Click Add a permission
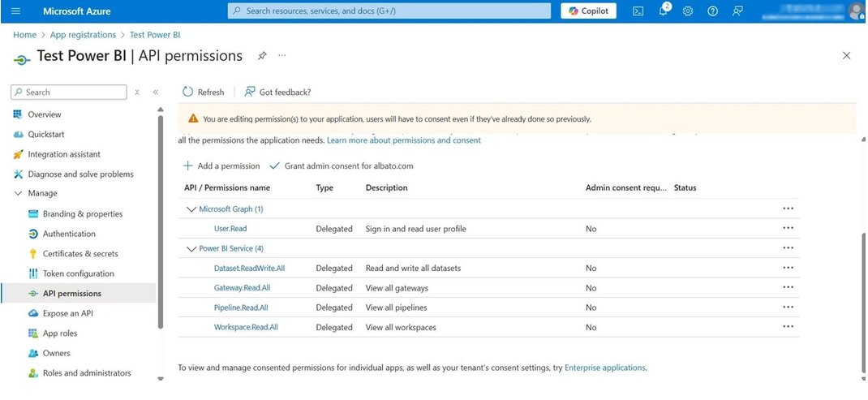Image resolution: width=868 pixels, height=400 pixels. click(x=221, y=166)
